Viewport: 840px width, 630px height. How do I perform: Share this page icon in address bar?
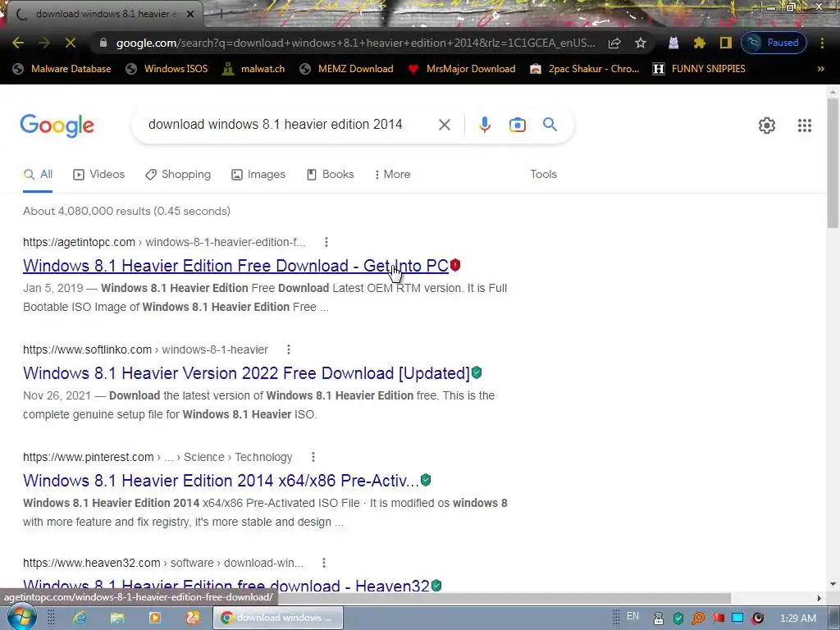[614, 43]
